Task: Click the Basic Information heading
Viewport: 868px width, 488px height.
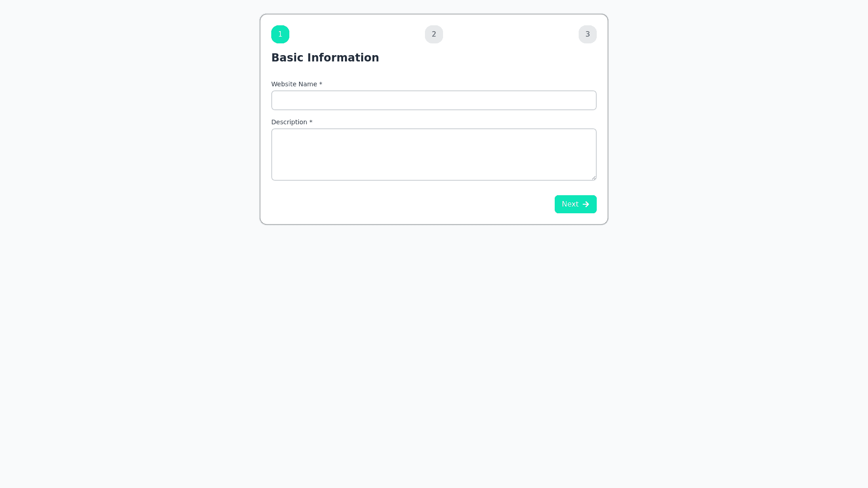Action: click(325, 58)
